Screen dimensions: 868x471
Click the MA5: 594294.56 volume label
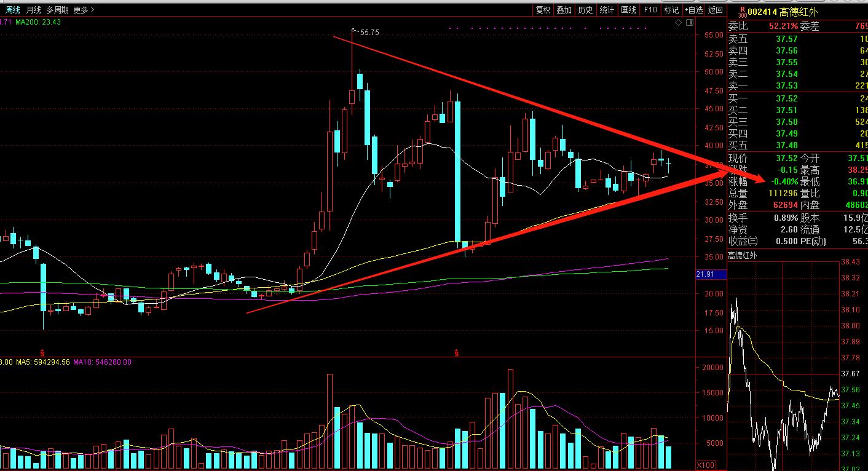(x=42, y=362)
